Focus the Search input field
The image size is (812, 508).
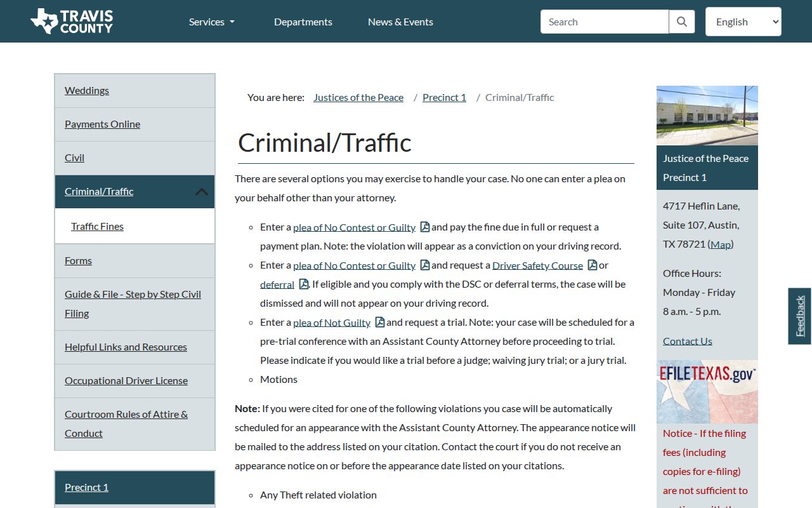[x=605, y=22]
